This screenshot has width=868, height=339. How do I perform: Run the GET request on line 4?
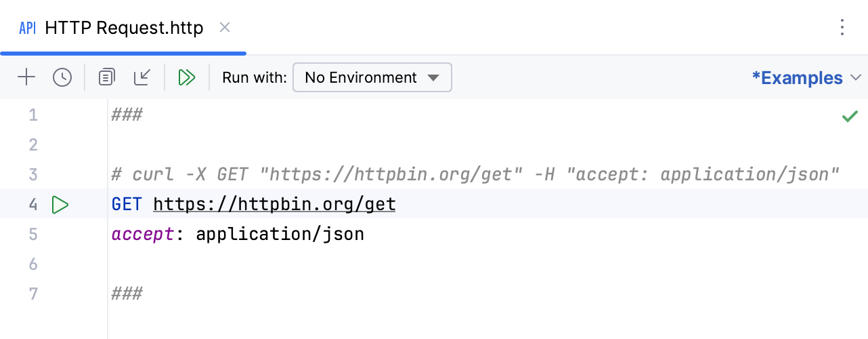(60, 204)
